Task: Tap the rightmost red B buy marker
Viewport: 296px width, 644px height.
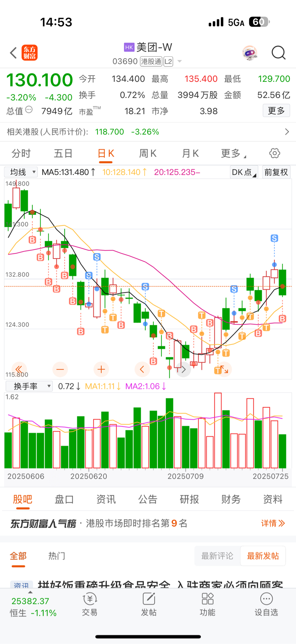Action: (283, 319)
